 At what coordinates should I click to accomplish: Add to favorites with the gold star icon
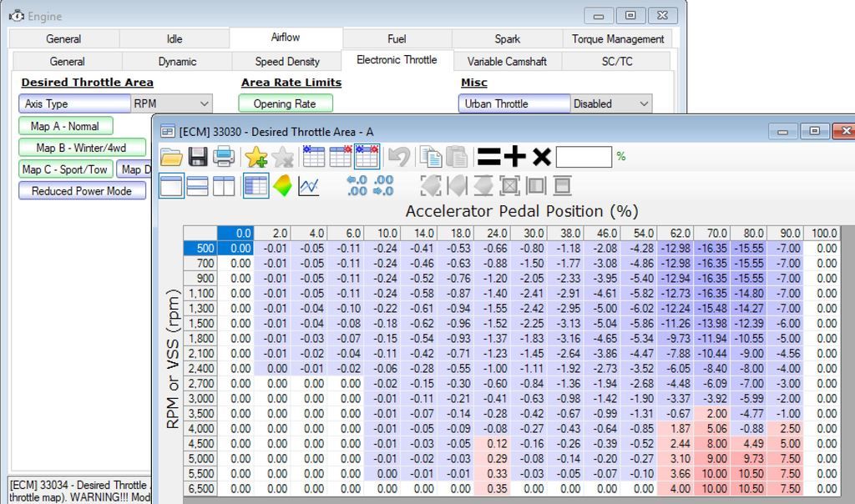point(255,155)
